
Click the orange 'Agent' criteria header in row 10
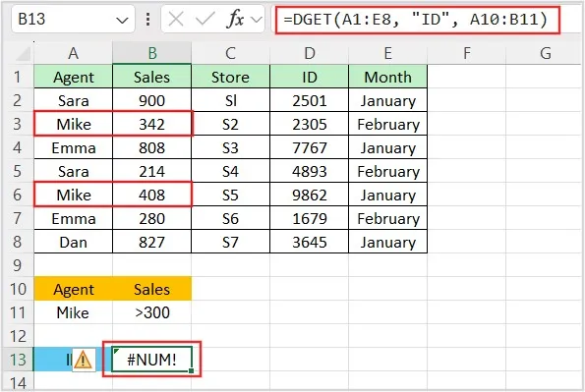pos(73,289)
